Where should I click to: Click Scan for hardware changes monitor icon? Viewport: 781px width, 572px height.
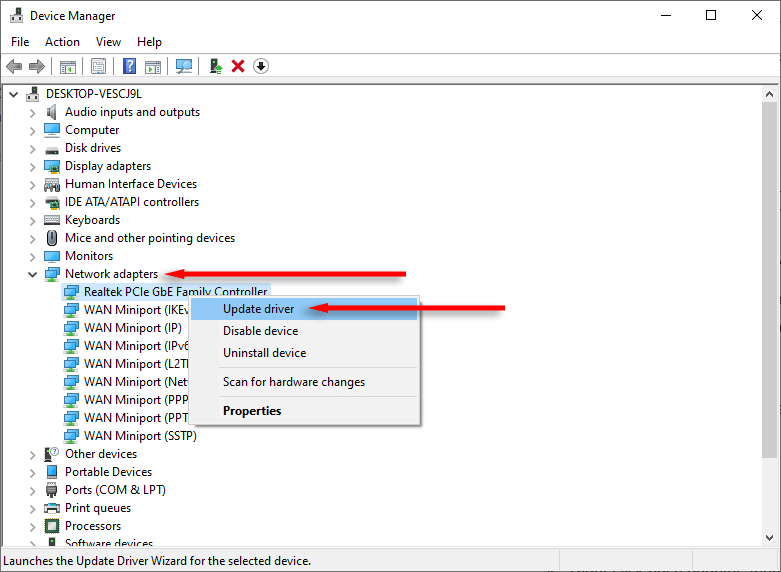coord(184,66)
